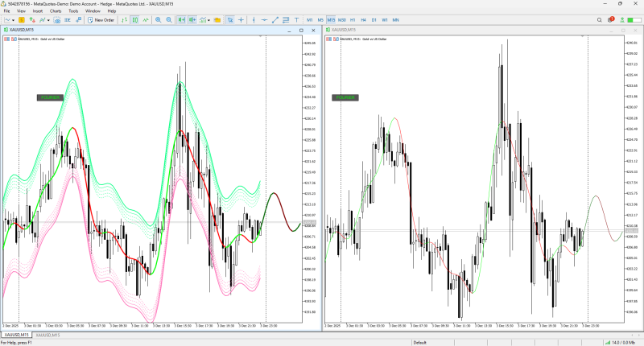Open the Depth of Market dollar icon
Screen dimensions: 644x346
tap(22, 19)
